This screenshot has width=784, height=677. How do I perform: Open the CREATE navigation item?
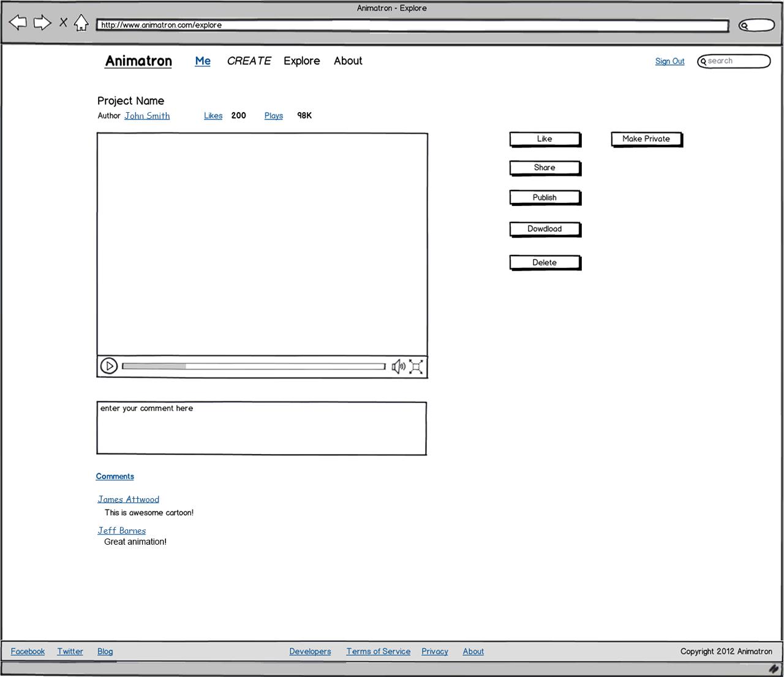pos(249,61)
